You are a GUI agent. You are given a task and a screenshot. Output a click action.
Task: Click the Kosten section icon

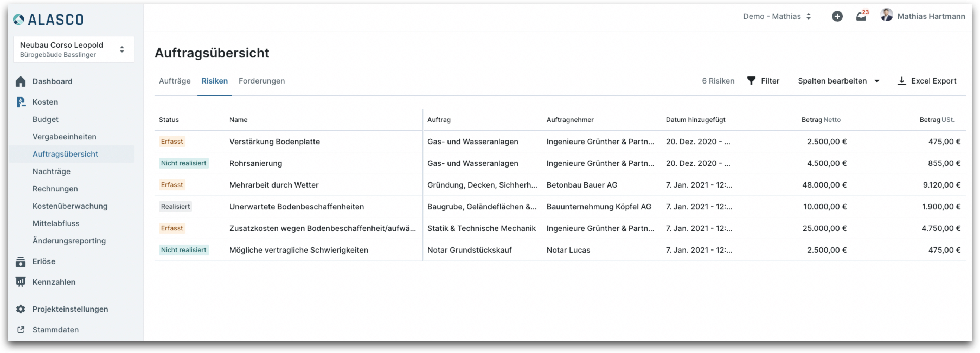coord(21,102)
